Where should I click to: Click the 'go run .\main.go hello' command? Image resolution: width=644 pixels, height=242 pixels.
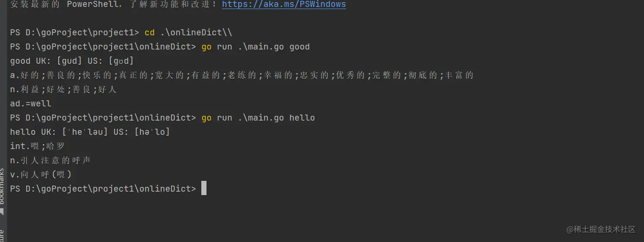coord(258,118)
